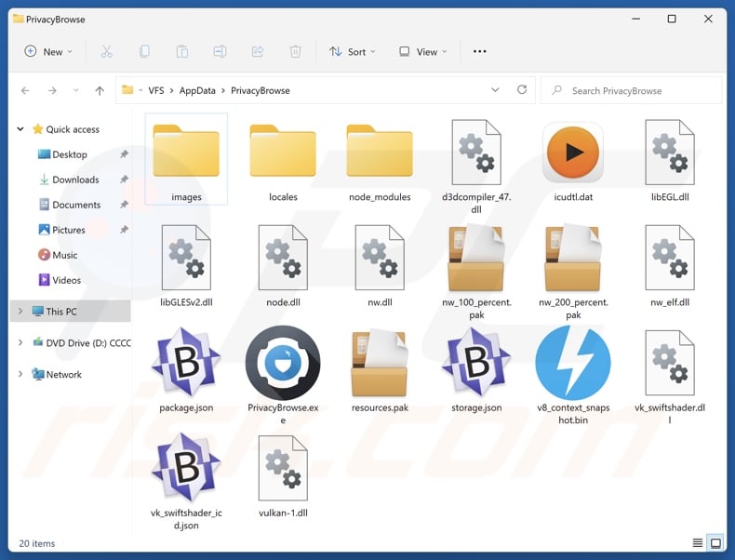Select the icudtl.dat file icon
Viewport: 735px width, 560px height.
[x=573, y=152]
